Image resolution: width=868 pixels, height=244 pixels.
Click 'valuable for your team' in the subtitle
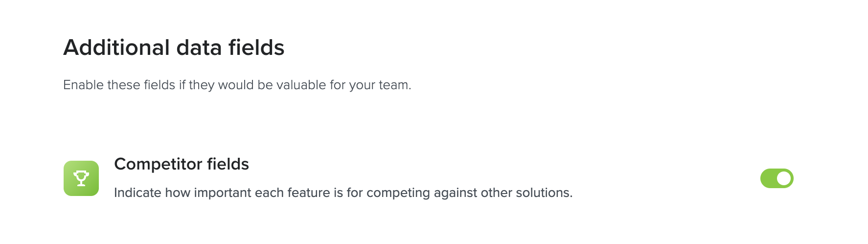(x=343, y=85)
